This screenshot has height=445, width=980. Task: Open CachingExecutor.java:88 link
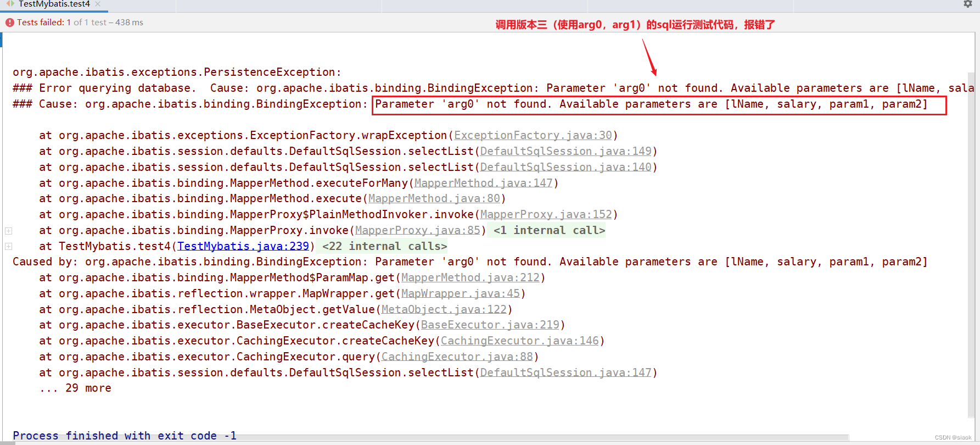point(457,357)
